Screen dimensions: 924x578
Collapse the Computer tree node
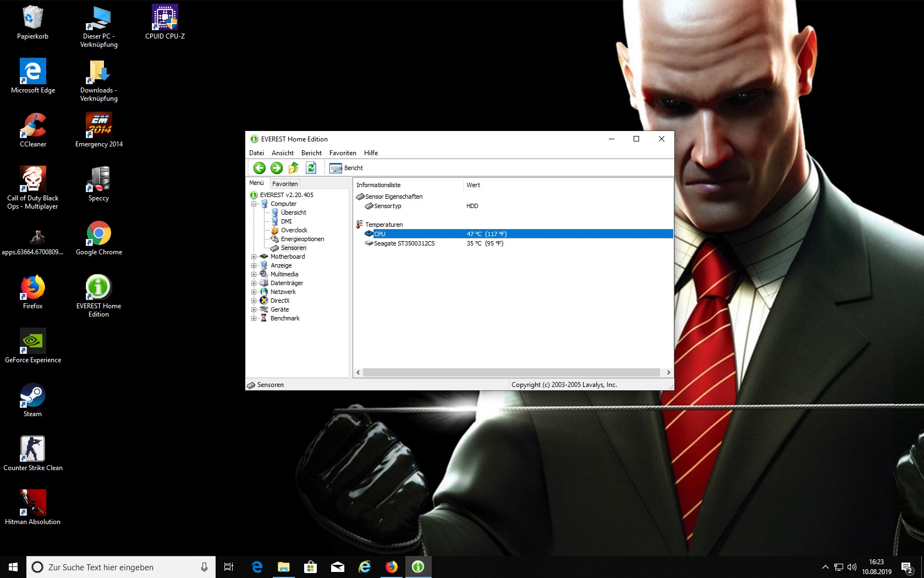(254, 204)
